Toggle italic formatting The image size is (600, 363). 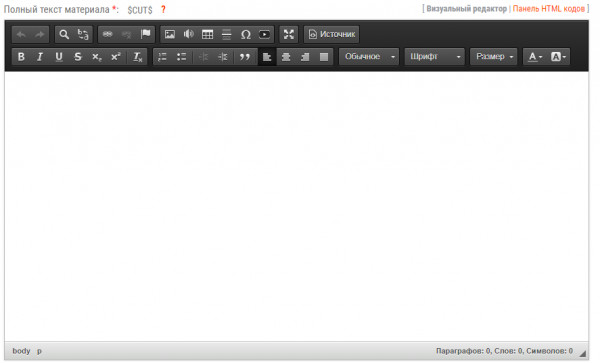(40, 57)
